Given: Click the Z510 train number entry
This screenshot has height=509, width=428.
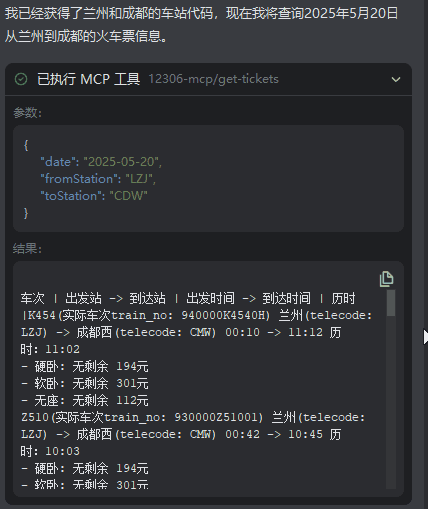Looking at the screenshot, I should tap(35, 417).
